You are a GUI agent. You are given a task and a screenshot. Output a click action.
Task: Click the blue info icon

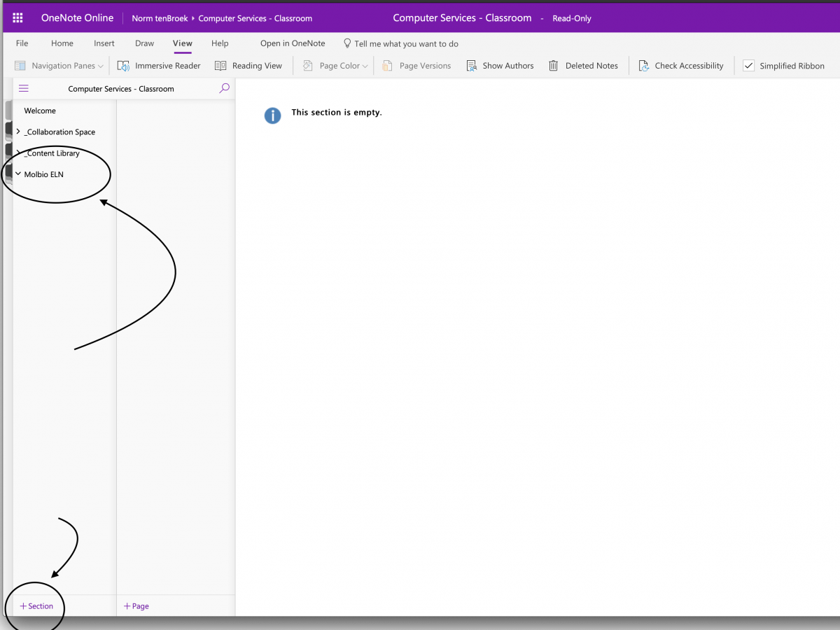click(x=272, y=115)
